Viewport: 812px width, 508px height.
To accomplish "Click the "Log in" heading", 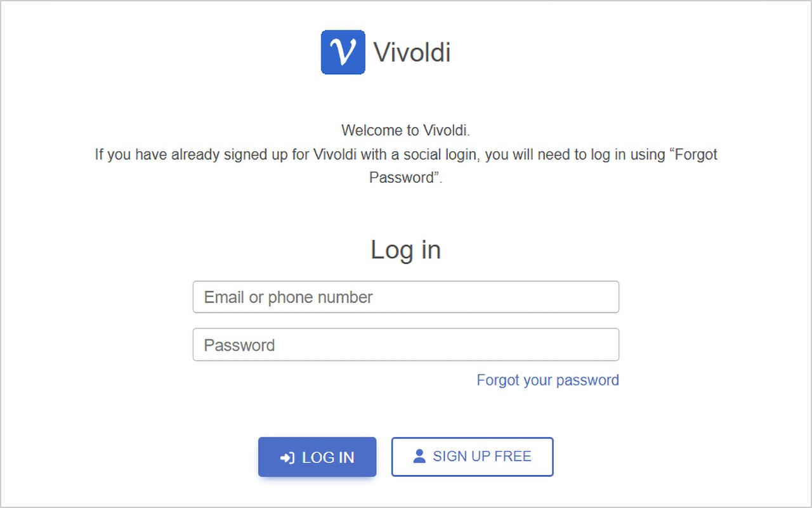I will tap(405, 250).
